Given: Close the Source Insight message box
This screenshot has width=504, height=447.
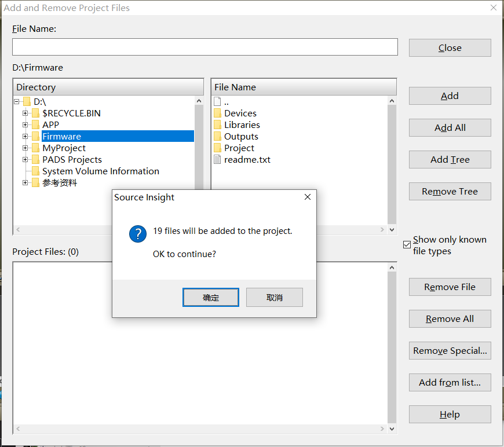Looking at the screenshot, I should click(x=307, y=197).
